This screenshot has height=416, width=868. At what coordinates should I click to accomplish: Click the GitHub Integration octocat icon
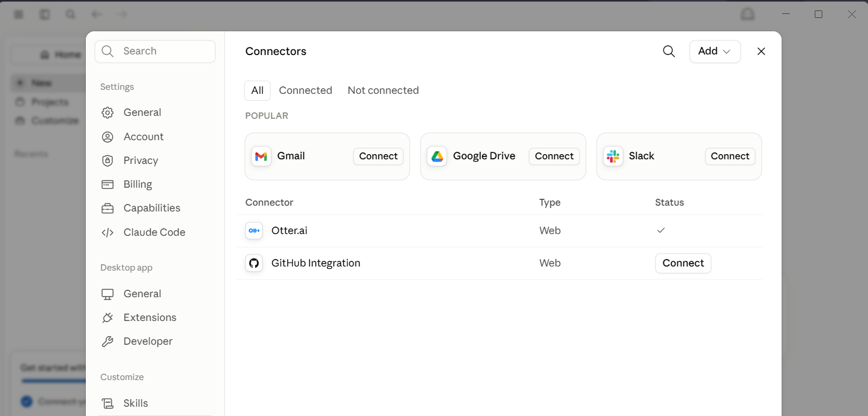[x=254, y=263]
